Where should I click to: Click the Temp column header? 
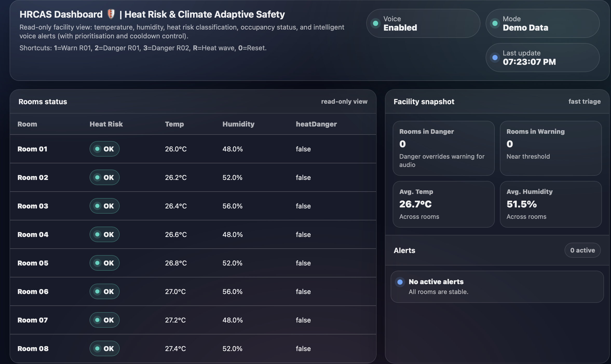pyautogui.click(x=174, y=124)
